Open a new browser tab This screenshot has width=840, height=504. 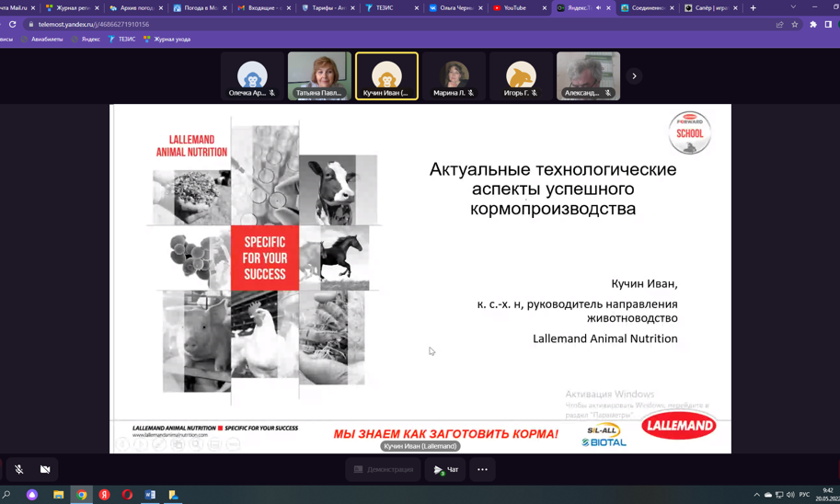point(754,7)
